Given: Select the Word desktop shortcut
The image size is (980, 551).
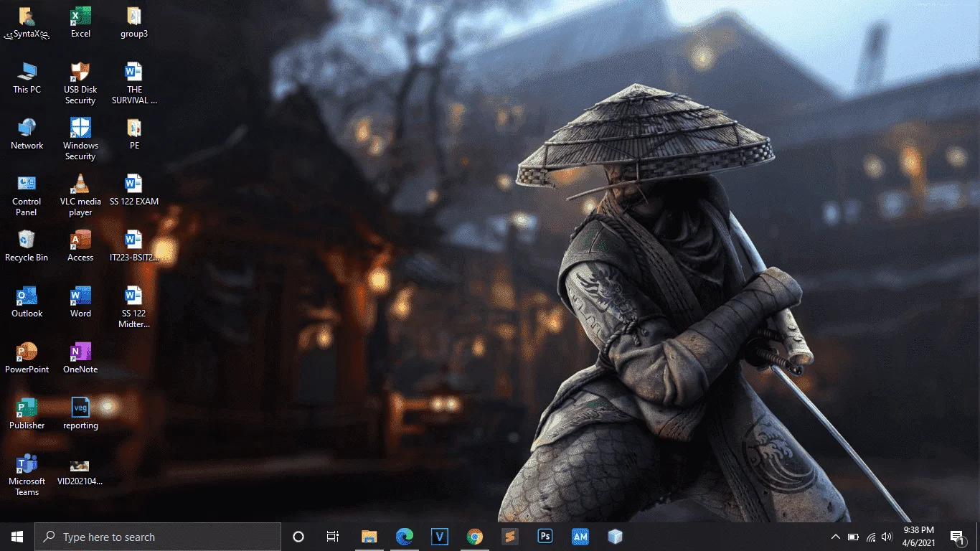Looking at the screenshot, I should point(80,303).
